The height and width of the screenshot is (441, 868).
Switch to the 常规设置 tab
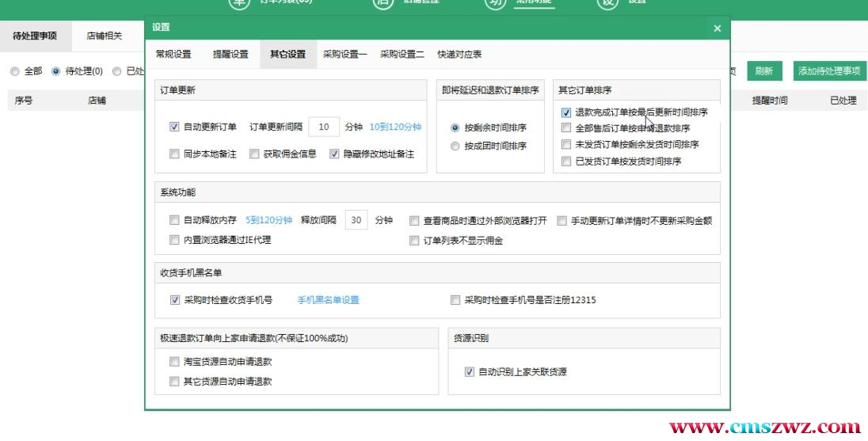coord(173,55)
